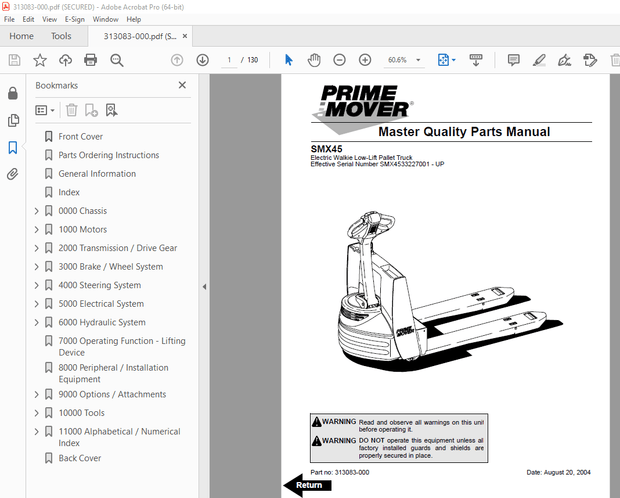Click the page number input field
The width and height of the screenshot is (620, 498).
tap(229, 60)
